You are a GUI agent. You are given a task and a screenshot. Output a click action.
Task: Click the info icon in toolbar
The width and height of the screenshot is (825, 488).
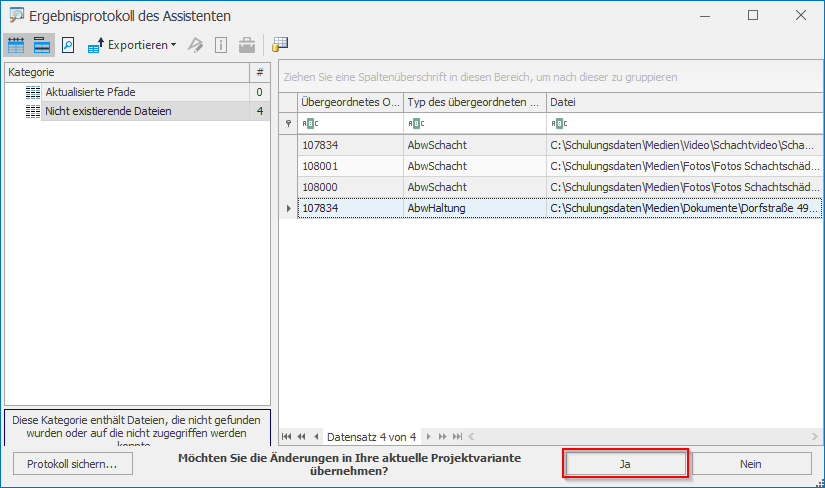pyautogui.click(x=220, y=45)
